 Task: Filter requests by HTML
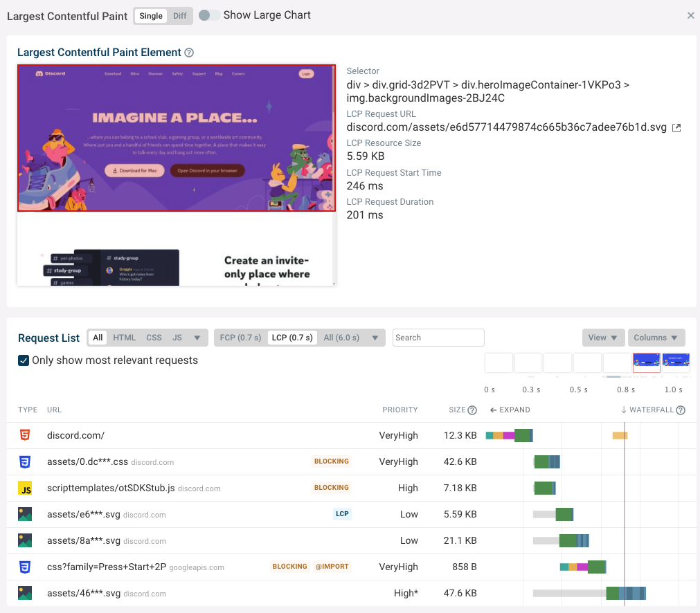point(124,338)
